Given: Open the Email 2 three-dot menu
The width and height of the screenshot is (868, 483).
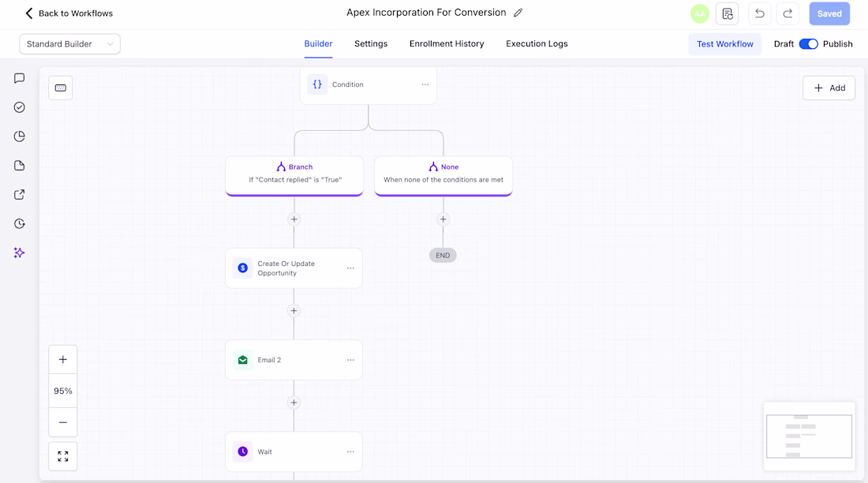Looking at the screenshot, I should coord(350,360).
